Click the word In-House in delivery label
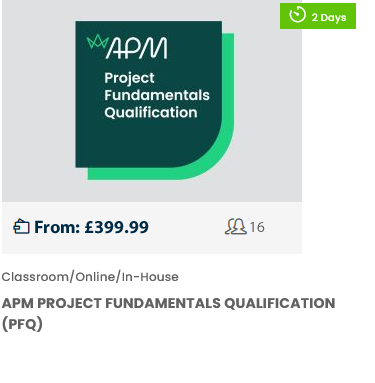 coord(150,277)
